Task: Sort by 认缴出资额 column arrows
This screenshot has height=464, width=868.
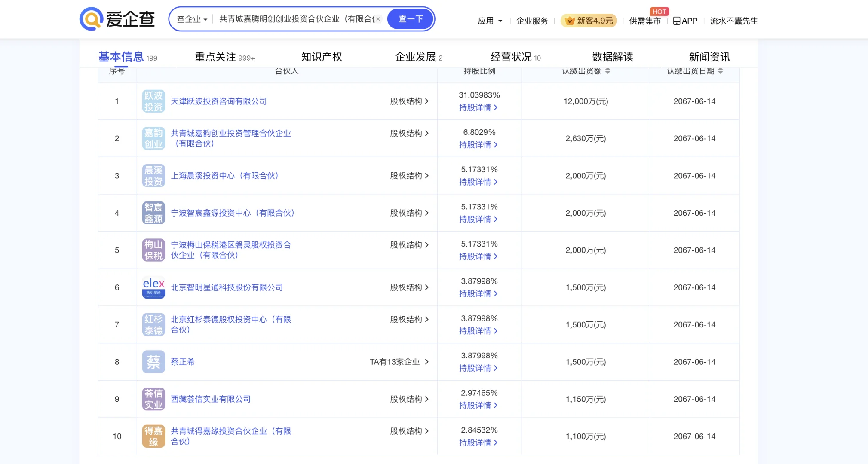Action: coord(607,71)
